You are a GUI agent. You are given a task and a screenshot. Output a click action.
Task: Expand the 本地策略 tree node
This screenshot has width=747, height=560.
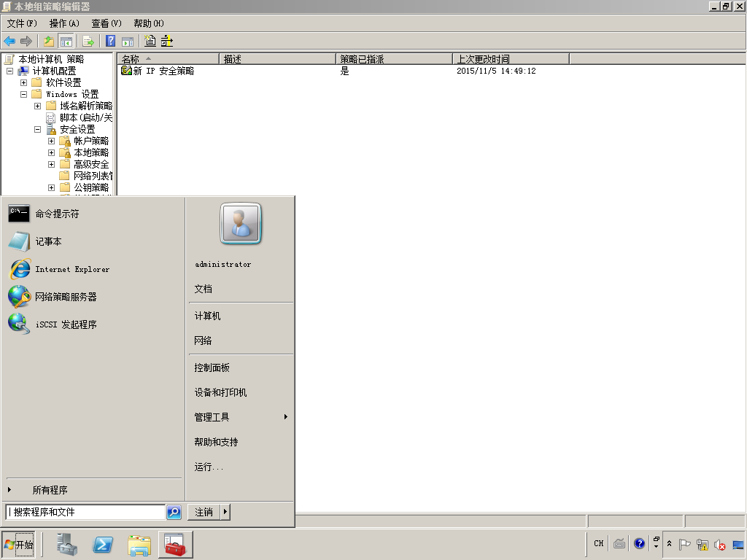click(52, 153)
